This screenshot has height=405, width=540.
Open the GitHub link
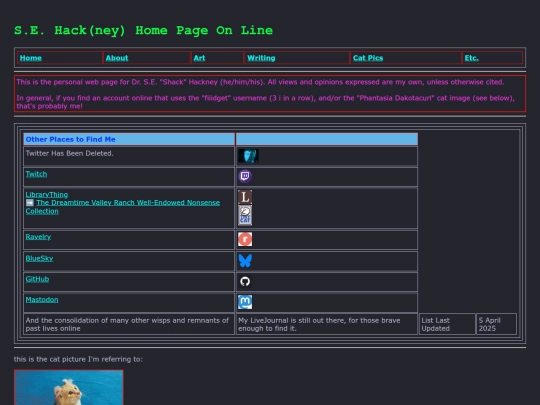(x=37, y=279)
